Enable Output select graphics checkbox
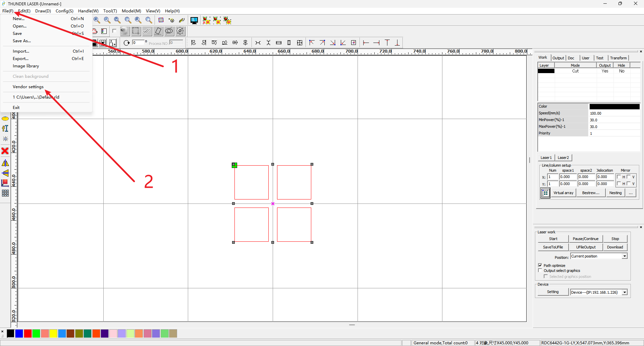 click(540, 270)
